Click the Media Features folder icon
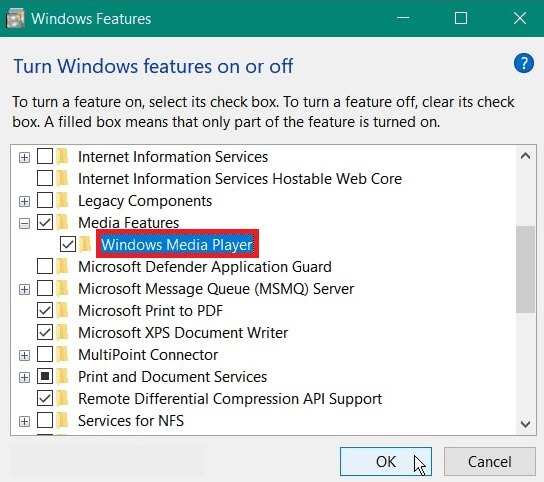 point(62,222)
